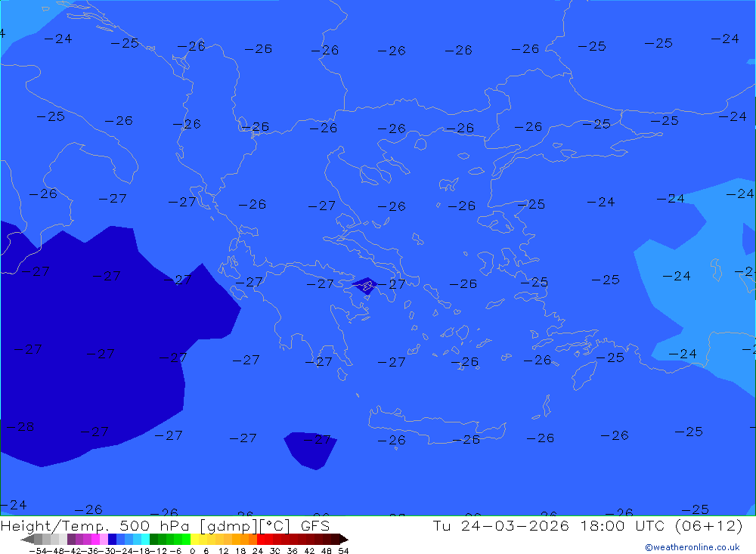Click the '18:00 UTC' time text
Image resolution: width=756 pixels, height=554 pixels.
pyautogui.click(x=622, y=525)
